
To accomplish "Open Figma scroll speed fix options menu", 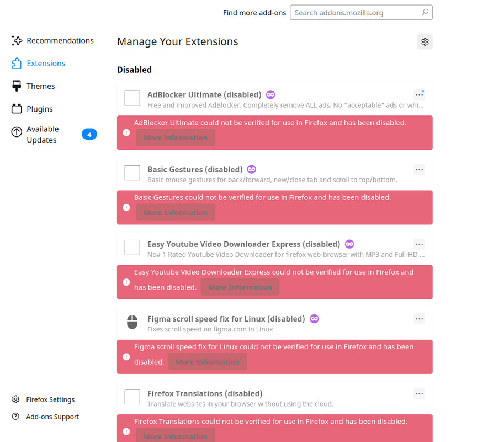I will (x=419, y=319).
